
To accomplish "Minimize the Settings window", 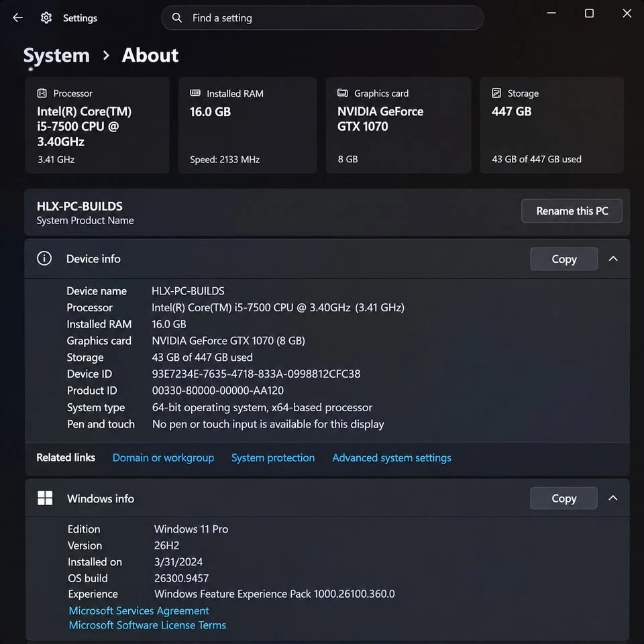I will (551, 13).
